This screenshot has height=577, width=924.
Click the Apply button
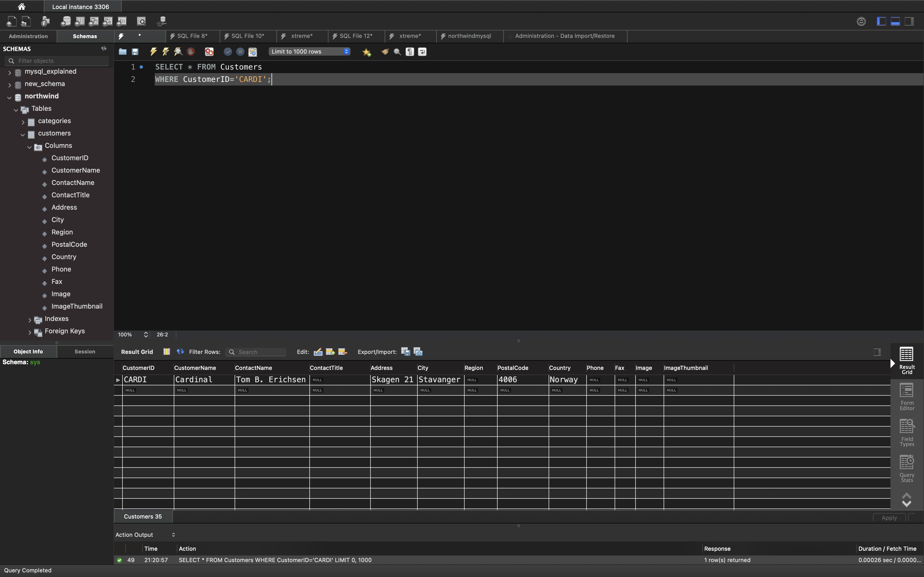click(x=889, y=517)
